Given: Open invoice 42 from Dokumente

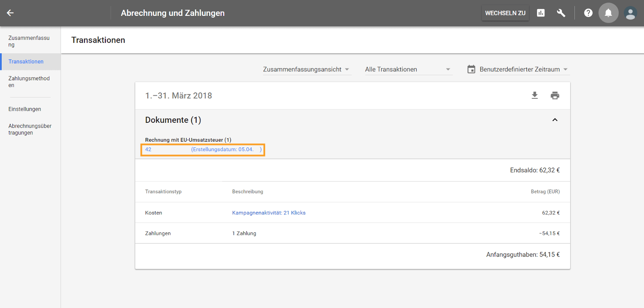Looking at the screenshot, I should tap(148, 149).
